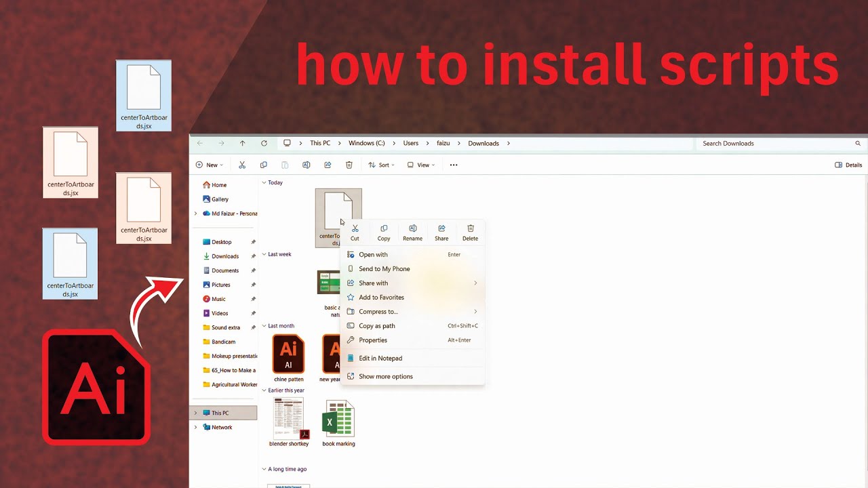
Task: Click the Rename icon in the context menu
Action: click(412, 228)
